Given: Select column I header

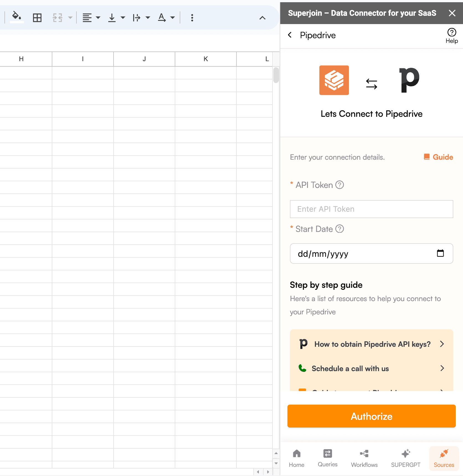Looking at the screenshot, I should [x=83, y=59].
